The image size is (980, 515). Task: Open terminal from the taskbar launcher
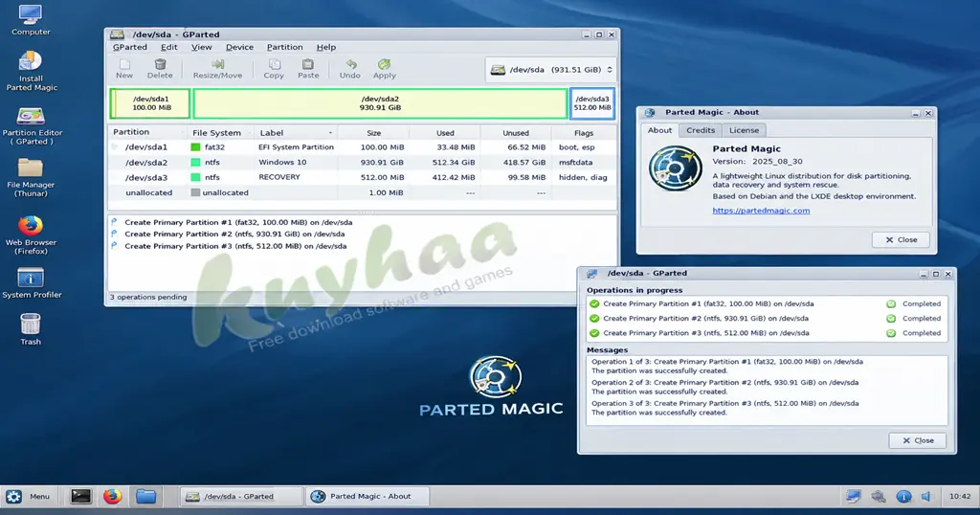click(80, 496)
